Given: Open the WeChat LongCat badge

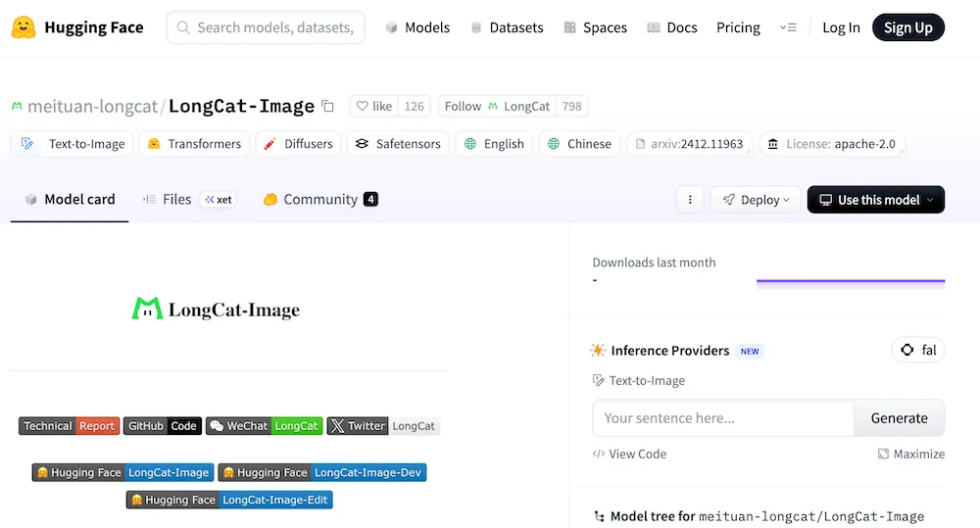Looking at the screenshot, I should pos(264,426).
